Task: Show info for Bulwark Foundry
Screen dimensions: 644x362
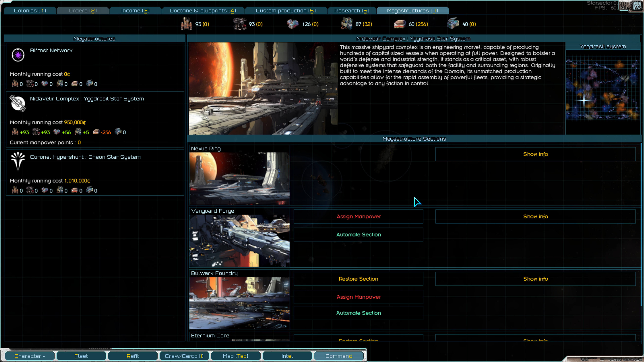Action: [x=535, y=279]
